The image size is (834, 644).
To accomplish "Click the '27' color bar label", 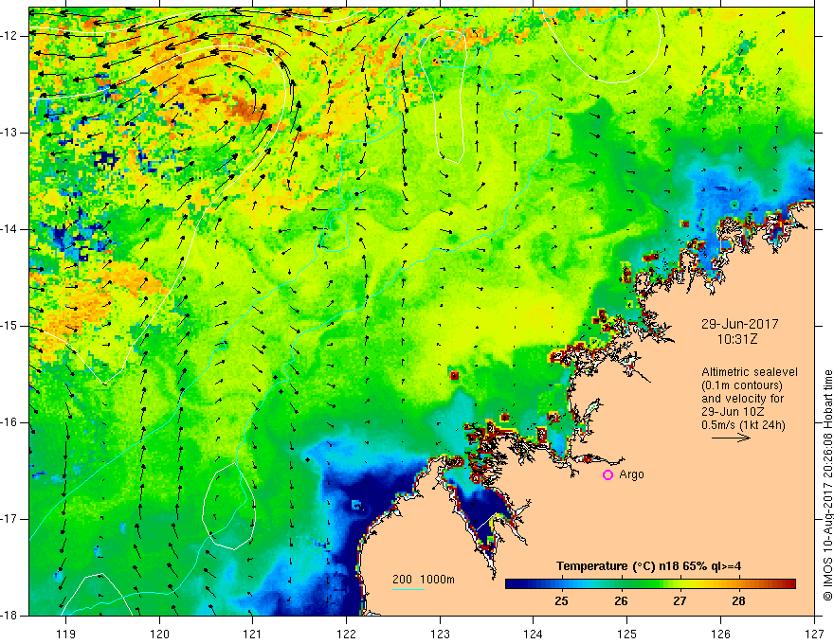I will (x=680, y=601).
